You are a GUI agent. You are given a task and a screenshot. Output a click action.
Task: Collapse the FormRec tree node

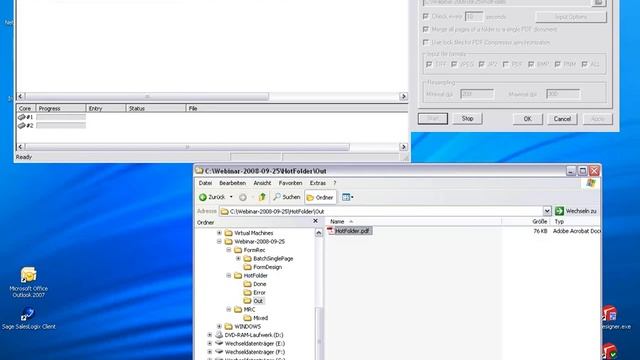point(229,250)
